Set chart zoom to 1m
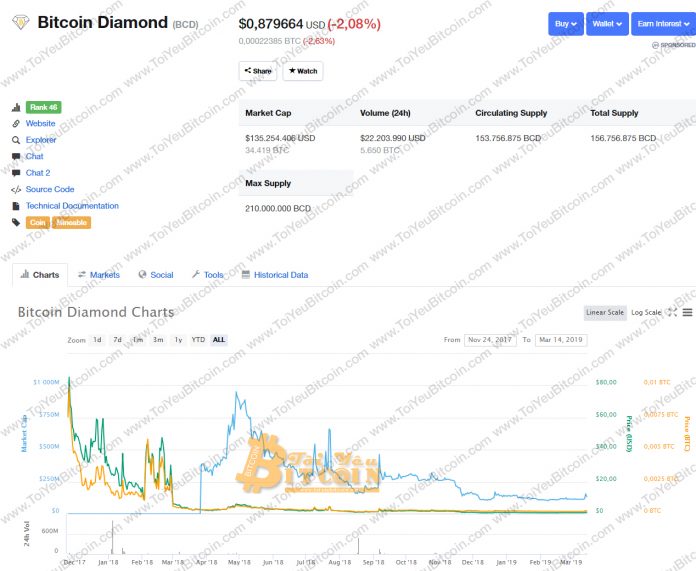696x571 pixels. click(138, 340)
